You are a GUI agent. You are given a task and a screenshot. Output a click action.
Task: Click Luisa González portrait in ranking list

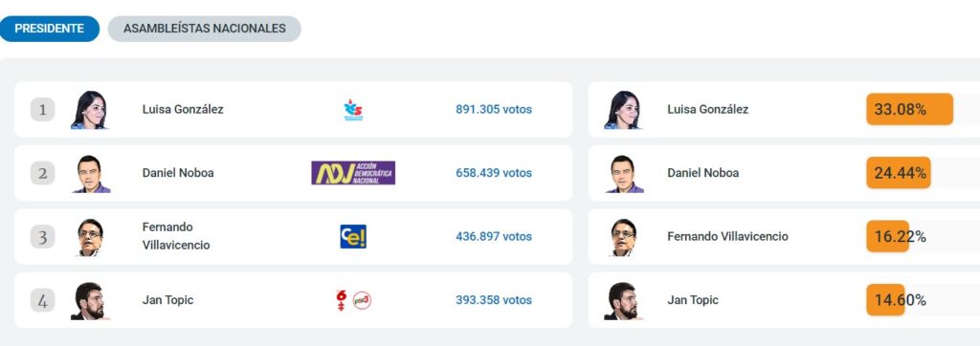[x=89, y=110]
